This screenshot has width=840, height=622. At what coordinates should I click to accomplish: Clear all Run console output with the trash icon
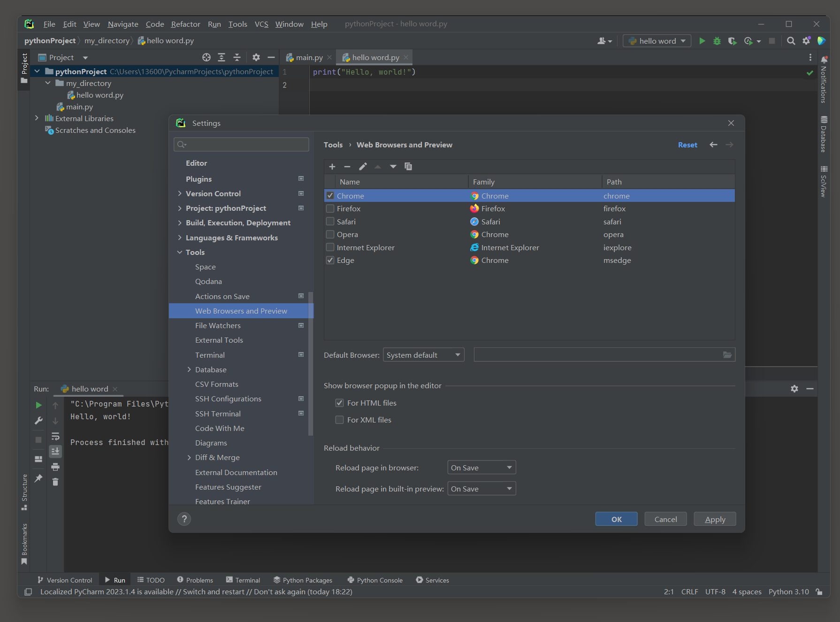55,482
